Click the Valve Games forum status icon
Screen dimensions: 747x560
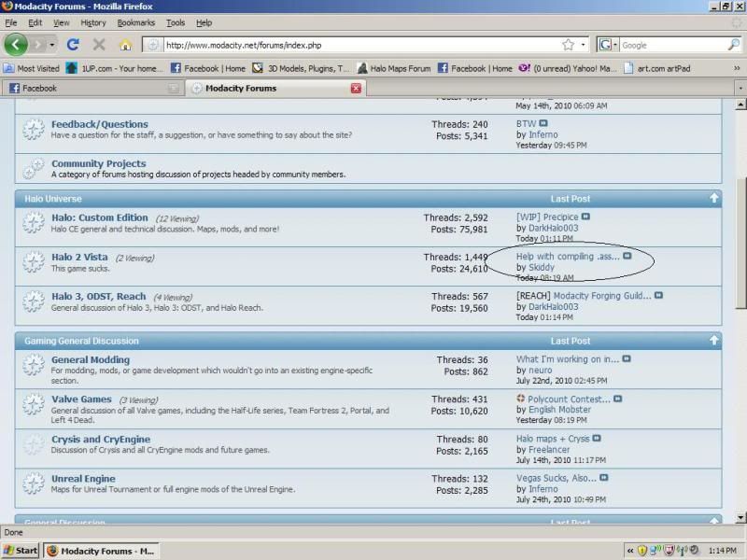click(34, 404)
